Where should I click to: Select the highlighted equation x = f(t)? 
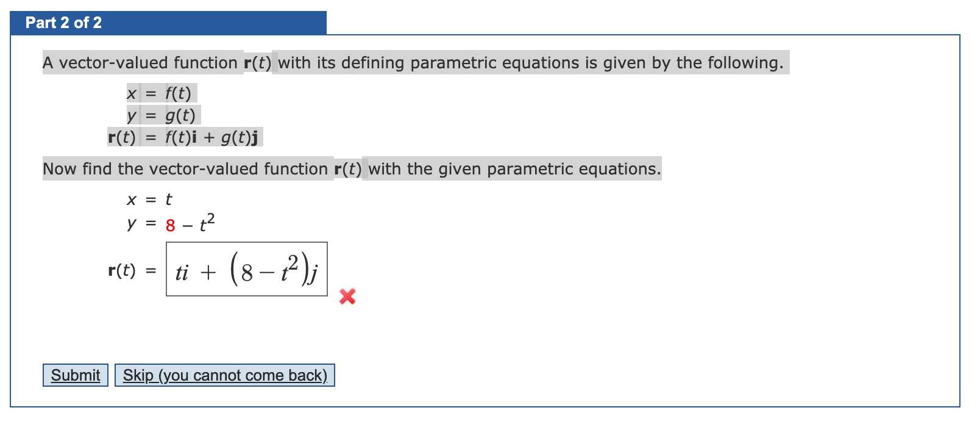(161, 93)
